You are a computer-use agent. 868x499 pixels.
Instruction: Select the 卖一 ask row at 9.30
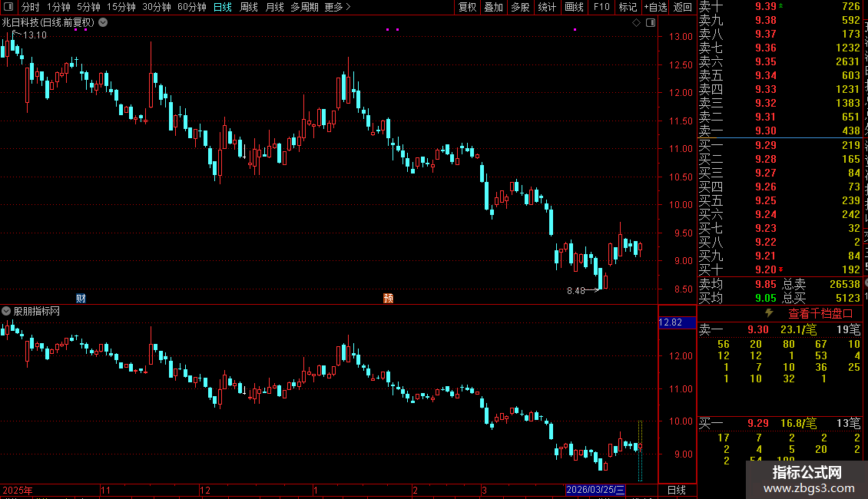[x=780, y=131]
